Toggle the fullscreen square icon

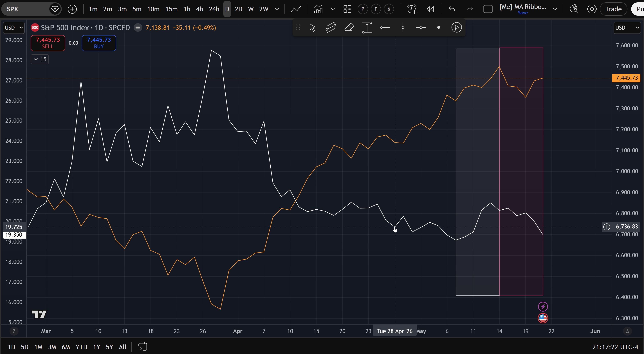pyautogui.click(x=488, y=9)
